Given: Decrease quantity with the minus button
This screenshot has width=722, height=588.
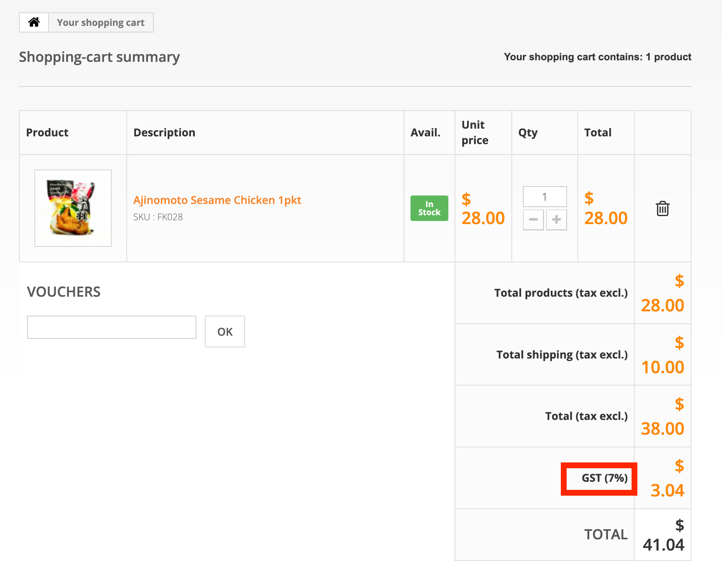Looking at the screenshot, I should 533,220.
